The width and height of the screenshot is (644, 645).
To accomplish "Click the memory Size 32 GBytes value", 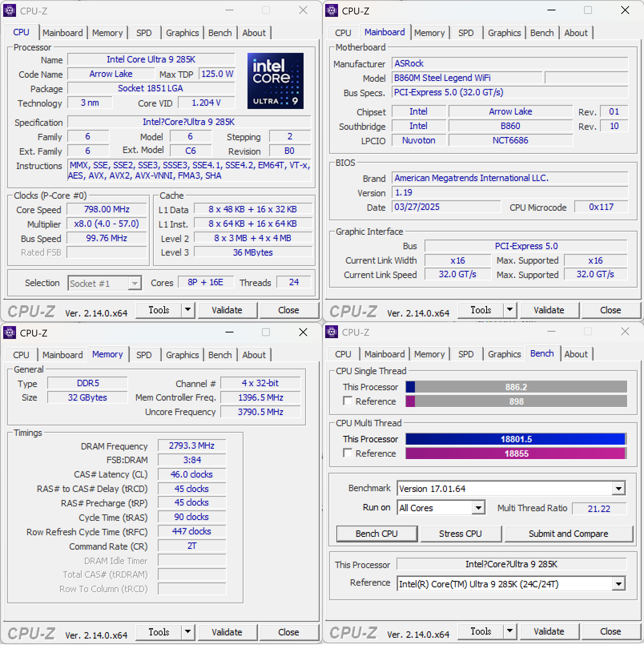I will [87, 397].
